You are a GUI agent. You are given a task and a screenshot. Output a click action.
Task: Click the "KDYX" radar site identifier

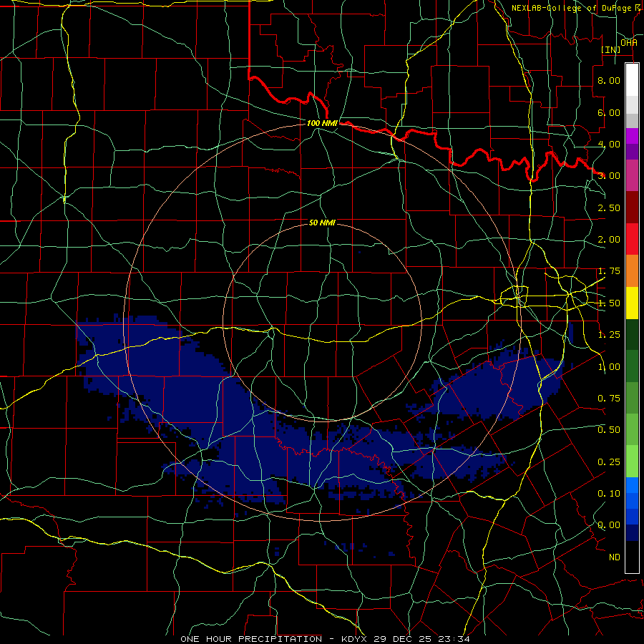[354, 639]
